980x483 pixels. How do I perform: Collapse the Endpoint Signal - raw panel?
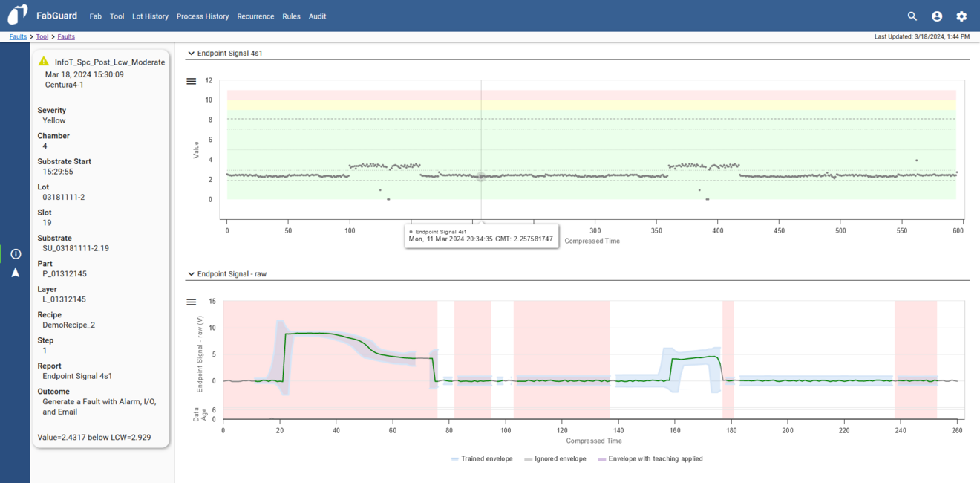(x=191, y=273)
